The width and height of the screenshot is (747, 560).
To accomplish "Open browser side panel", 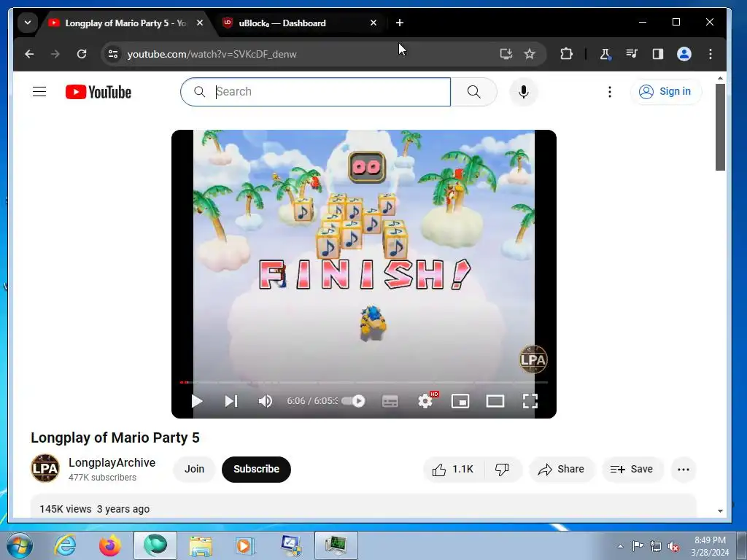I will [658, 54].
